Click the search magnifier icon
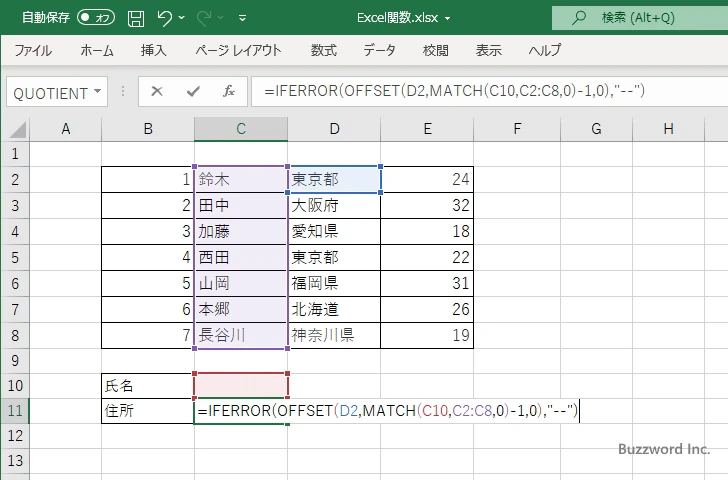 [578, 18]
